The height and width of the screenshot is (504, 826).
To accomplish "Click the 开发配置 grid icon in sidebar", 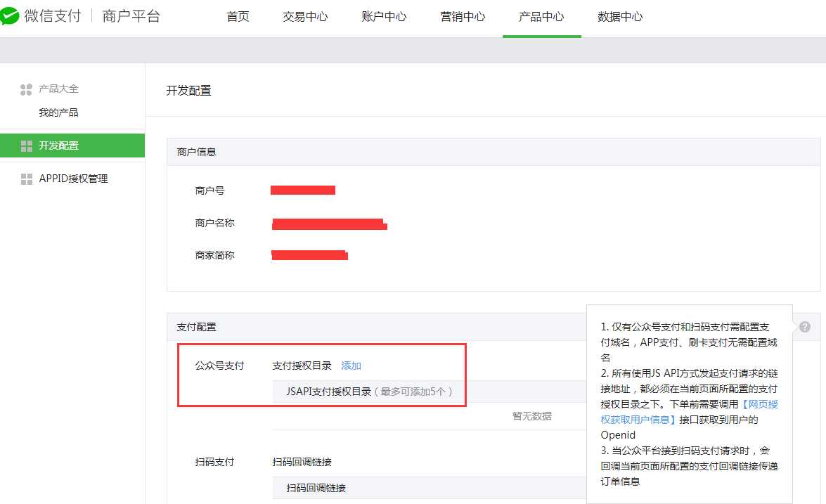I will click(x=27, y=146).
